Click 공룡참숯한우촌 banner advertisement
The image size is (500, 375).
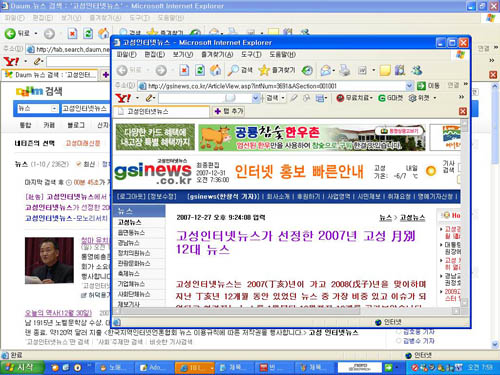[312, 137]
